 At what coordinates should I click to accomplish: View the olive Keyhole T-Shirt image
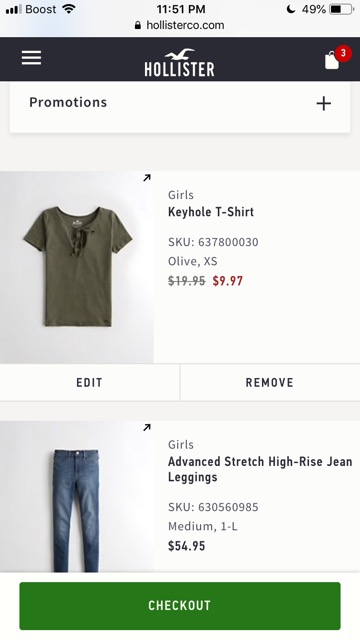point(77,267)
